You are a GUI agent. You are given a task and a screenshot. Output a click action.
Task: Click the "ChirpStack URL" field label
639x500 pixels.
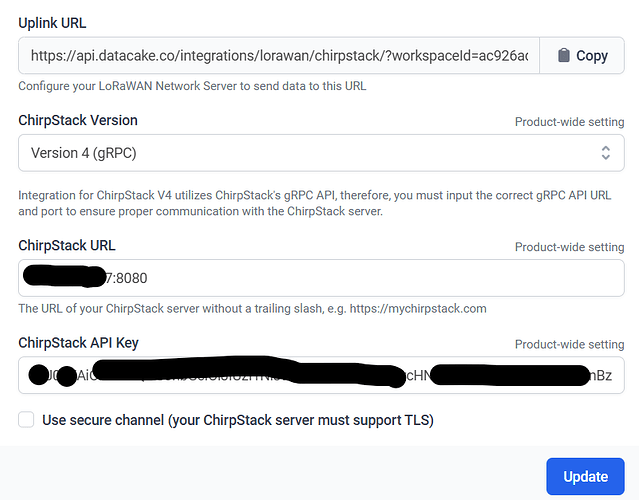67,245
